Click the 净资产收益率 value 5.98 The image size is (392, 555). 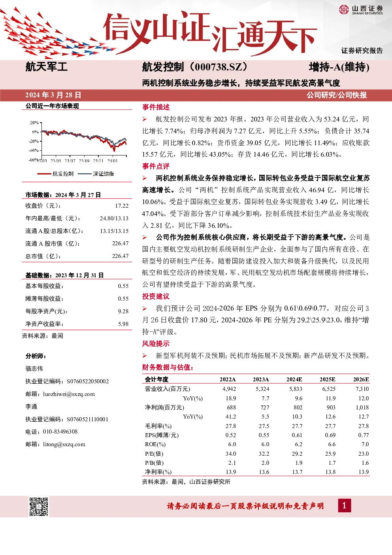123,324
